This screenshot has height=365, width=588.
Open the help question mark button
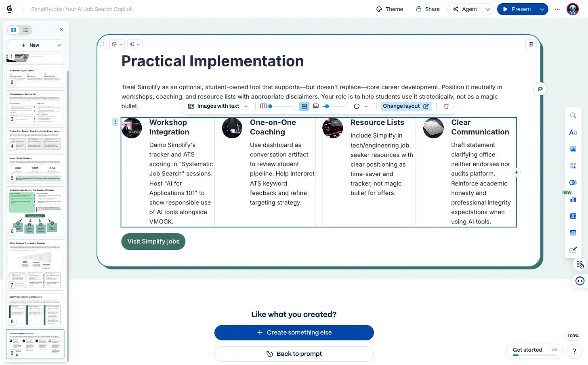pos(574,351)
